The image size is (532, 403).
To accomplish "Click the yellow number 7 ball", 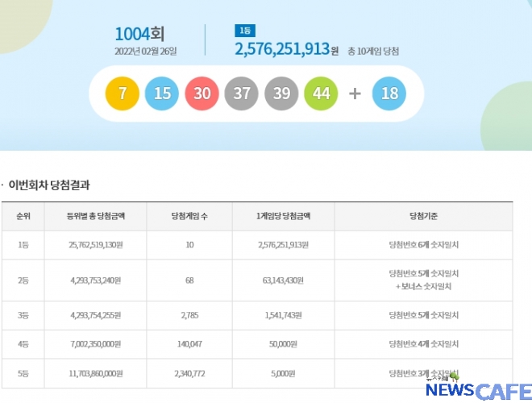I will 123,93.
